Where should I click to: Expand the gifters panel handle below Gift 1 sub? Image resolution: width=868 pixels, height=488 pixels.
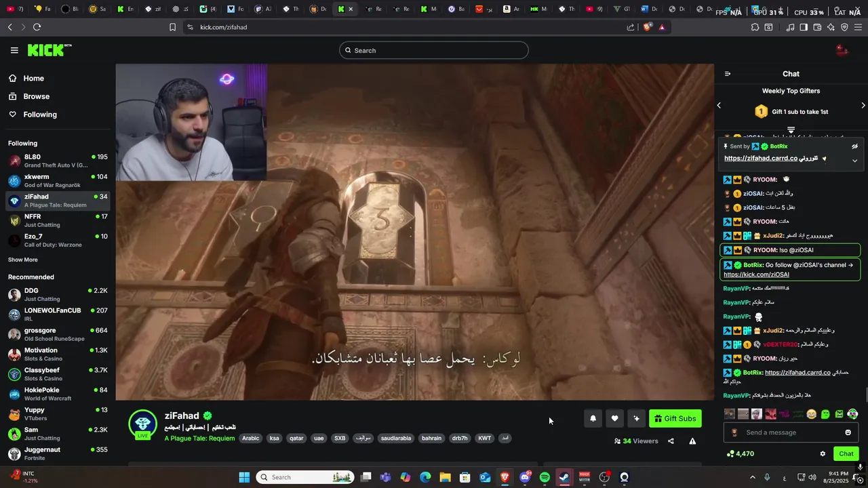[x=791, y=129]
